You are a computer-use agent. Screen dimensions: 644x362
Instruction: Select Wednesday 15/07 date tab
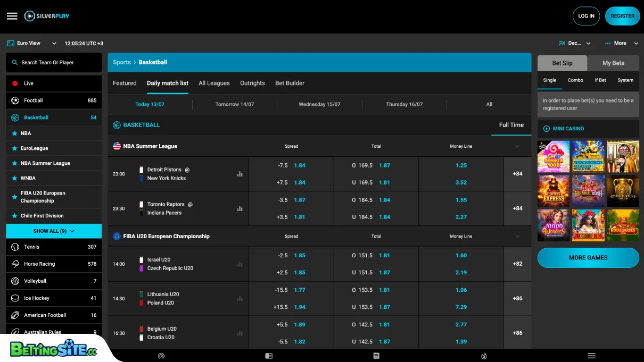pyautogui.click(x=319, y=104)
